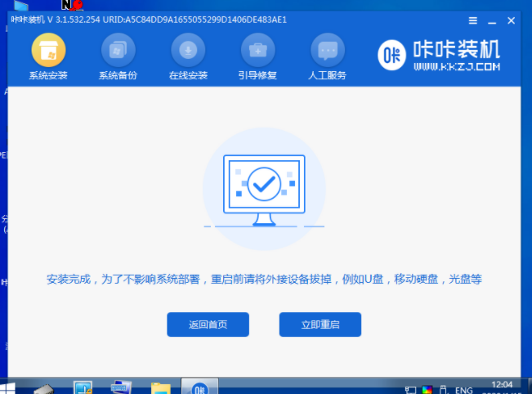Minimize the 咔咔装机 window
532x394 pixels.
(x=492, y=20)
